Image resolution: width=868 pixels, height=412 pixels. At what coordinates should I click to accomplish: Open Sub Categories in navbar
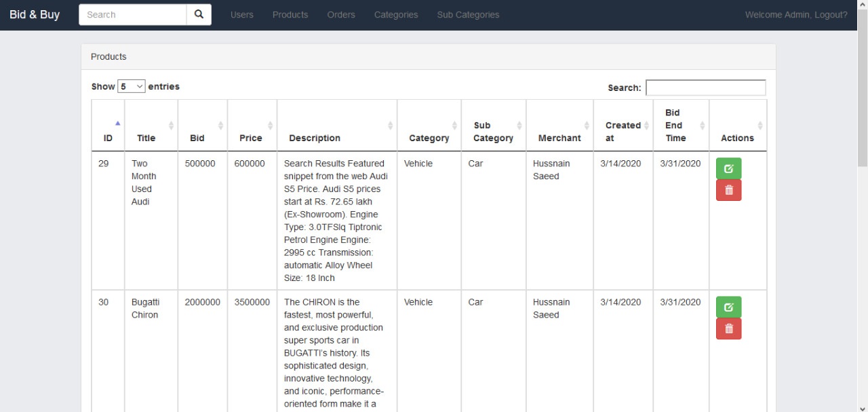click(x=468, y=14)
